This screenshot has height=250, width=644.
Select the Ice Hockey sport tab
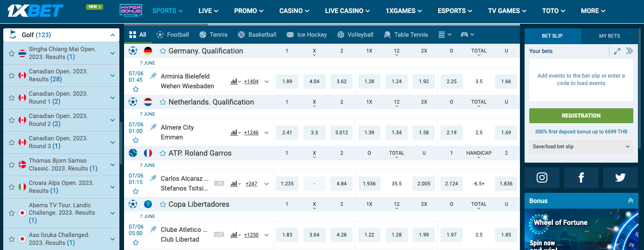[x=307, y=34]
